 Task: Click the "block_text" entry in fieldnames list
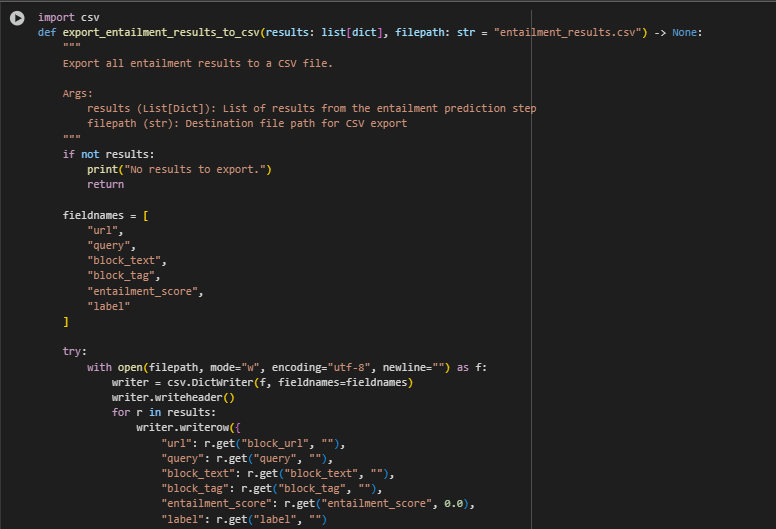point(127,260)
